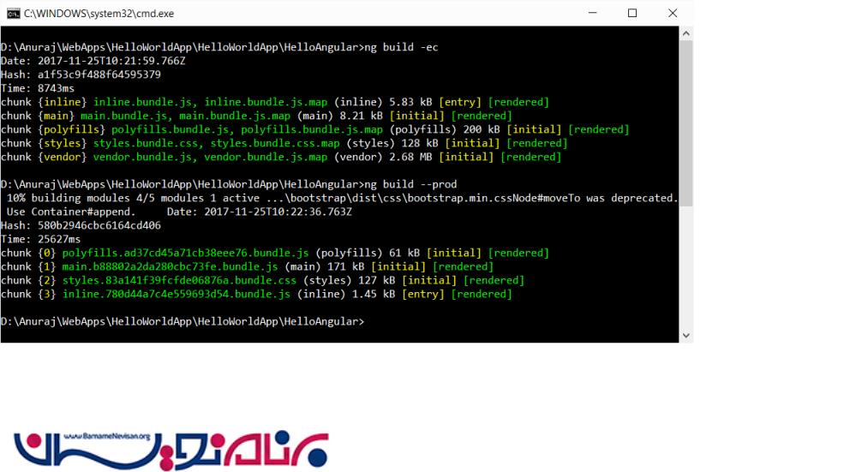The image size is (868, 472).
Task: Click the scrollbar up arrow
Action: pyautogui.click(x=685, y=33)
